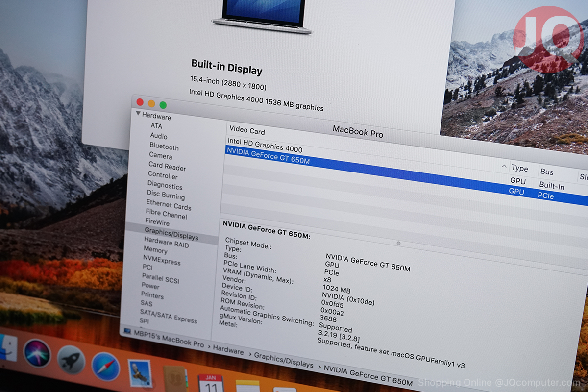The width and height of the screenshot is (588, 392).
Task: Select Diagnostics in the sidebar
Action: [x=165, y=186]
